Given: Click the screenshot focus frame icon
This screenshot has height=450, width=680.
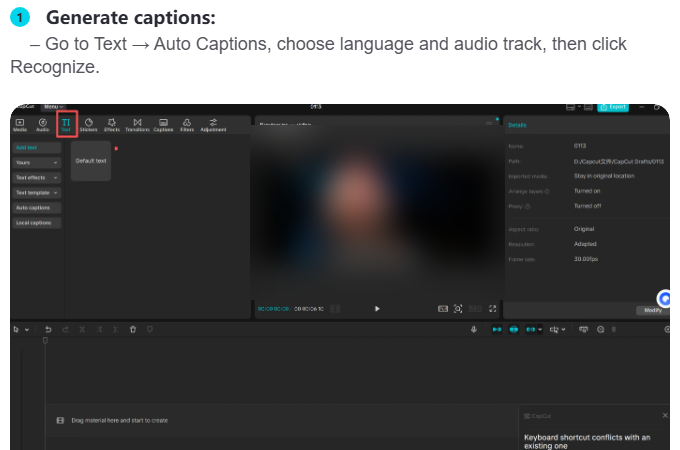Looking at the screenshot, I should (x=458, y=309).
